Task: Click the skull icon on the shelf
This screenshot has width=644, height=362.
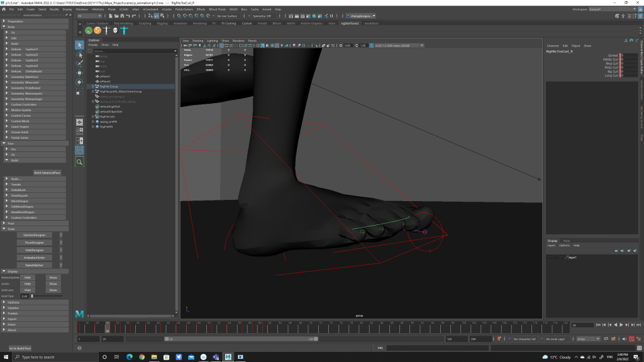Action: point(115,30)
